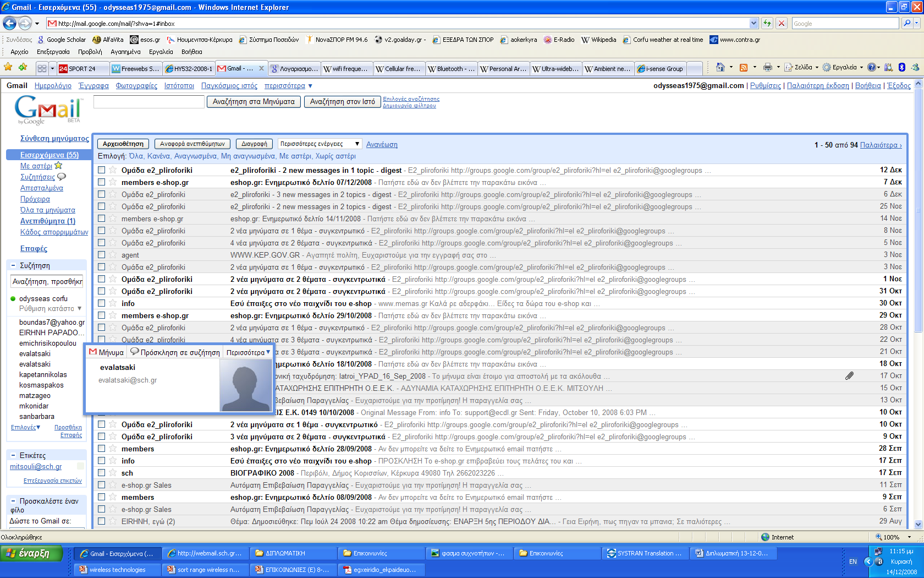Open egxeiridio_ekpaideuo PDF taskbar item
The width and height of the screenshot is (924, 578).
pos(382,570)
